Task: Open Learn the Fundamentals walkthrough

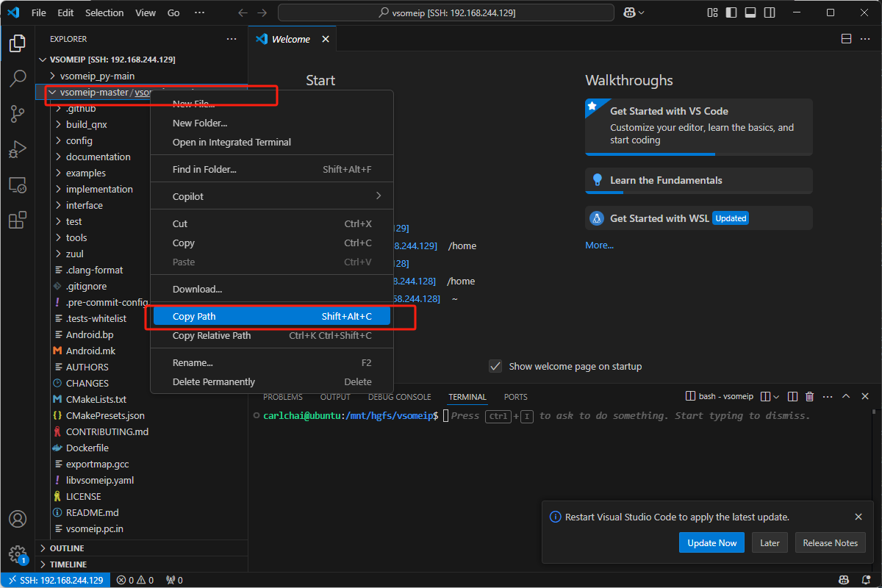Action: pyautogui.click(x=699, y=180)
